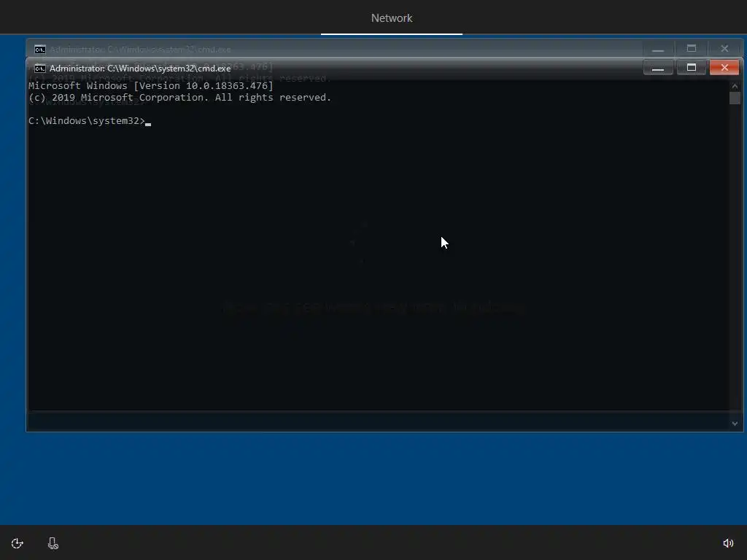The height and width of the screenshot is (560, 747).
Task: Select the Network tab at top
Action: [392, 18]
